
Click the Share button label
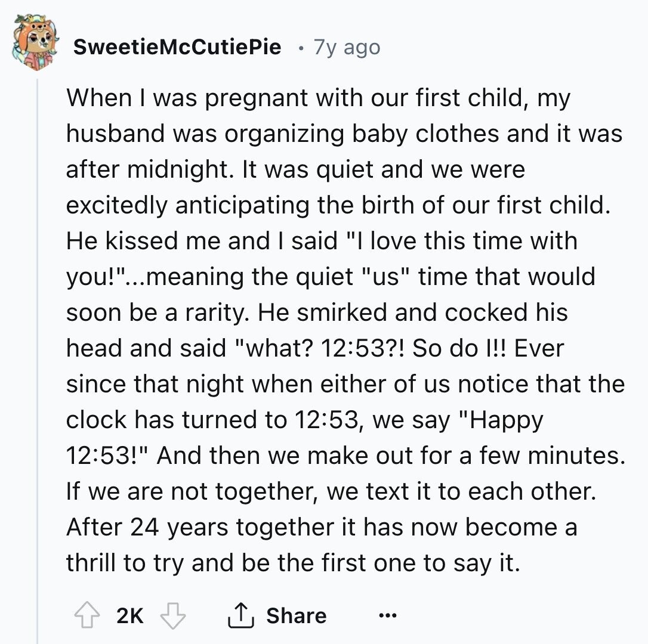point(297,615)
